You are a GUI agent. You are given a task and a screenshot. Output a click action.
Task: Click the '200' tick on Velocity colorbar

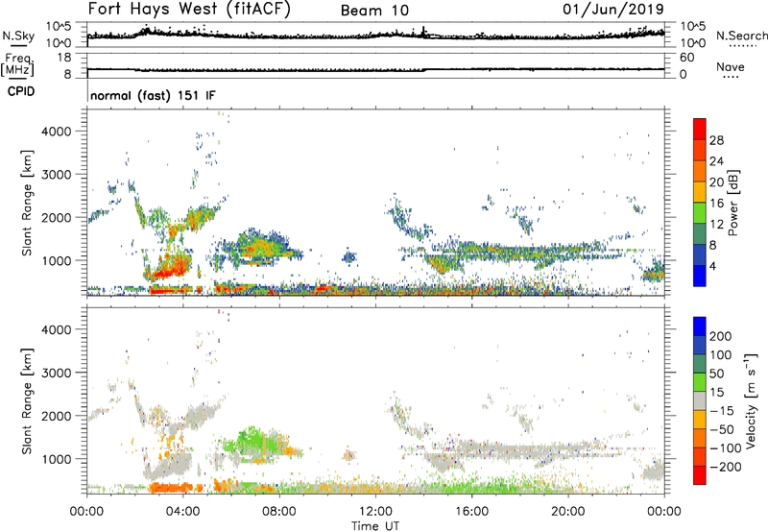coord(721,336)
